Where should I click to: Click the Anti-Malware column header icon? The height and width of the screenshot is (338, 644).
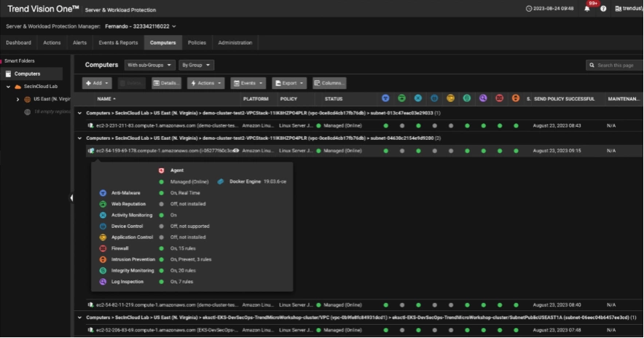(385, 98)
